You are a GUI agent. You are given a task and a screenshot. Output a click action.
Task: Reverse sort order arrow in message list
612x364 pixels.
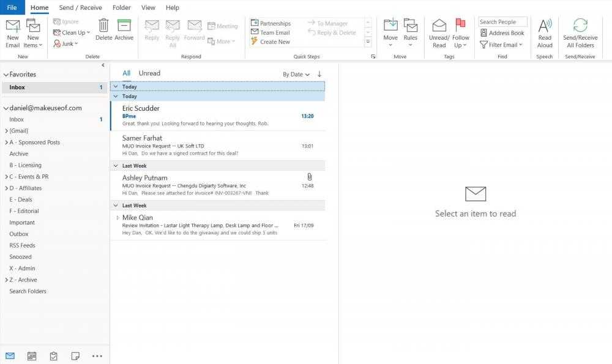coord(319,74)
